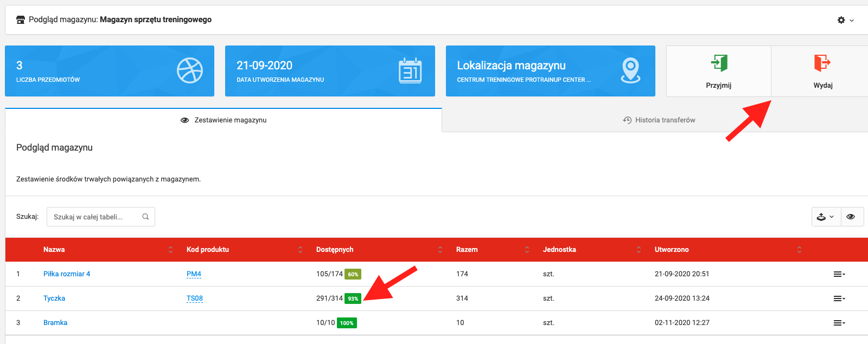Screen dimensions: 868x344
Task: Toggle column visibility with eye button
Action: 851,217
